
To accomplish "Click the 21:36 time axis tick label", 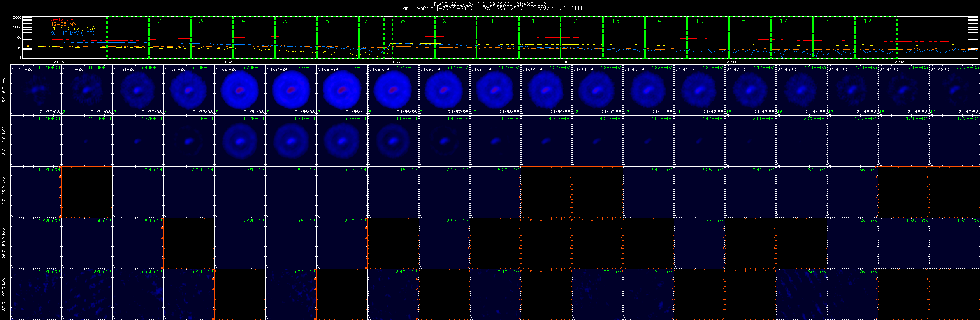I will (x=395, y=62).
